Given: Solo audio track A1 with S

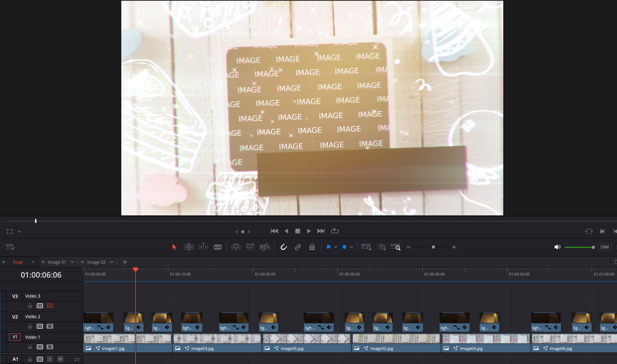Looking at the screenshot, I should point(50,359).
